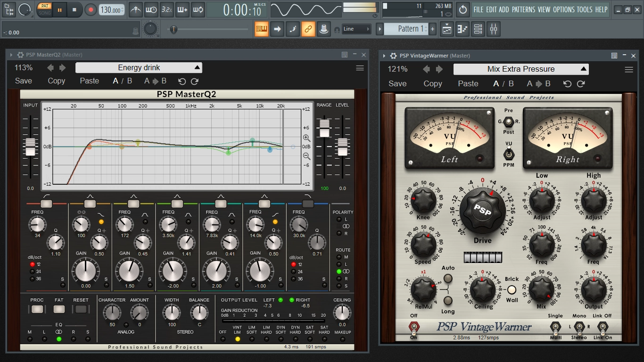Click Copy in PSP MasterQ2

pyautogui.click(x=57, y=81)
